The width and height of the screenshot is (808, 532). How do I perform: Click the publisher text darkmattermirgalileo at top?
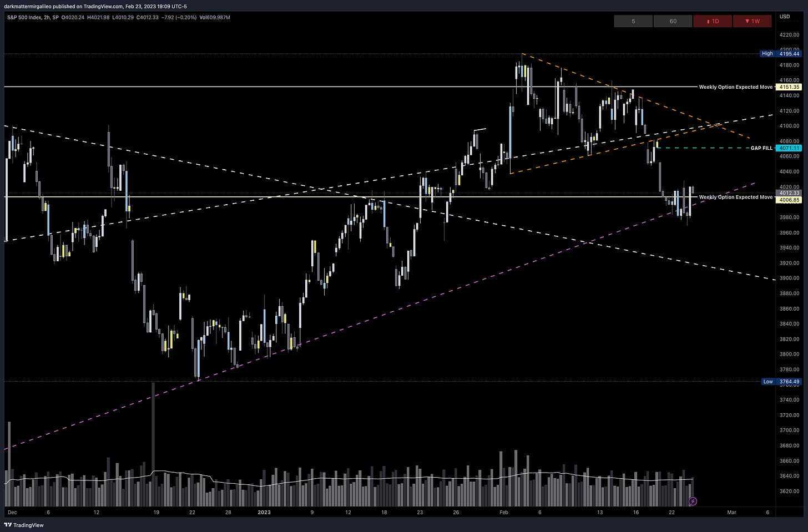click(27, 6)
